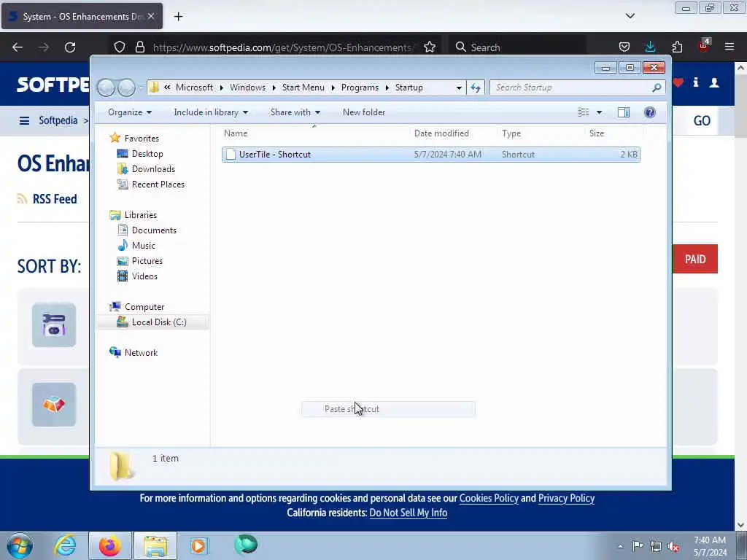Select the UserTile - Shortcut file
This screenshot has height=560, width=747.
[430, 155]
